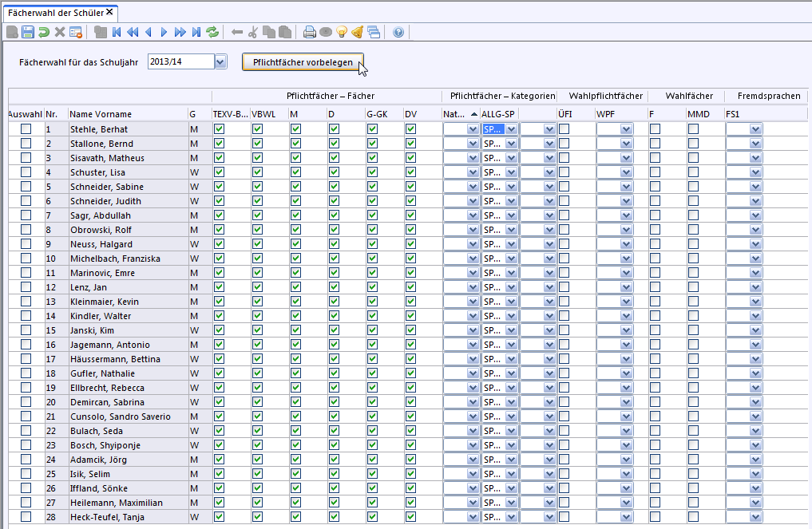Open help with question mark icon
This screenshot has height=529, width=812.
pos(398,33)
